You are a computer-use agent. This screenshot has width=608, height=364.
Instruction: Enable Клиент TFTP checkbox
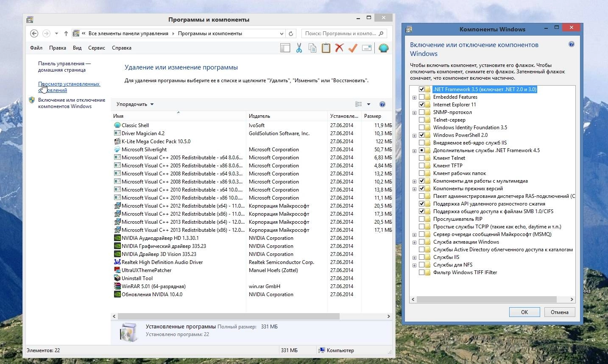coord(421,166)
